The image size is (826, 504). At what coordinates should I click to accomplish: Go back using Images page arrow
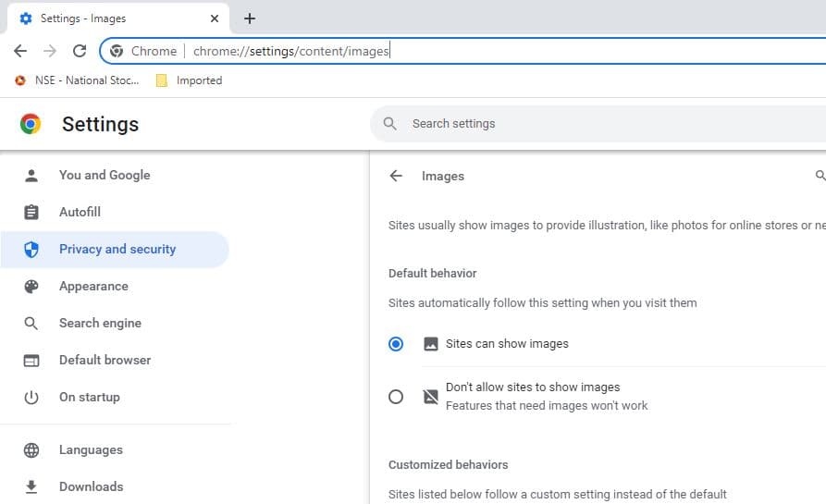396,176
